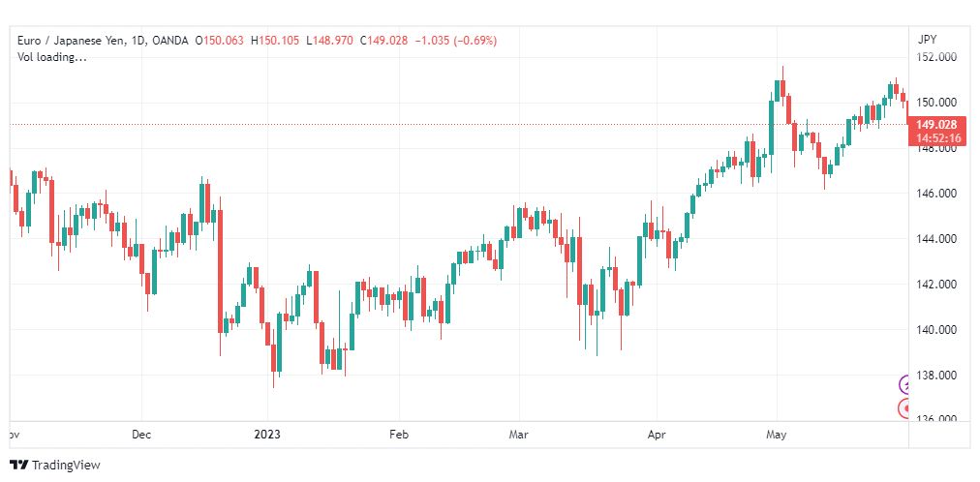Click the red 149.028 current price label
Viewport: 980px width, 482px height.
click(x=936, y=125)
